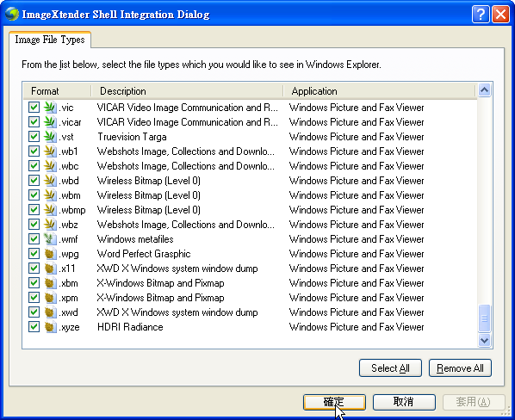The width and height of the screenshot is (515, 420).
Task: Click the .wpg file type icon
Action: coord(50,254)
